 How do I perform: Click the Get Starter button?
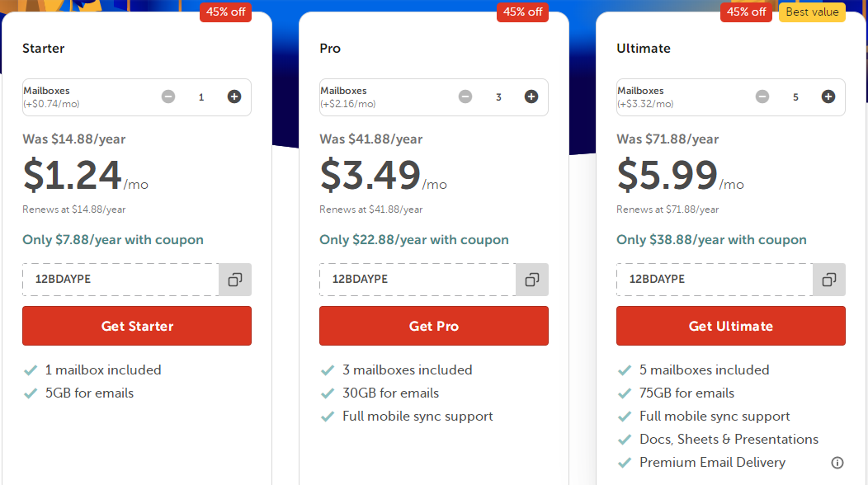click(137, 326)
